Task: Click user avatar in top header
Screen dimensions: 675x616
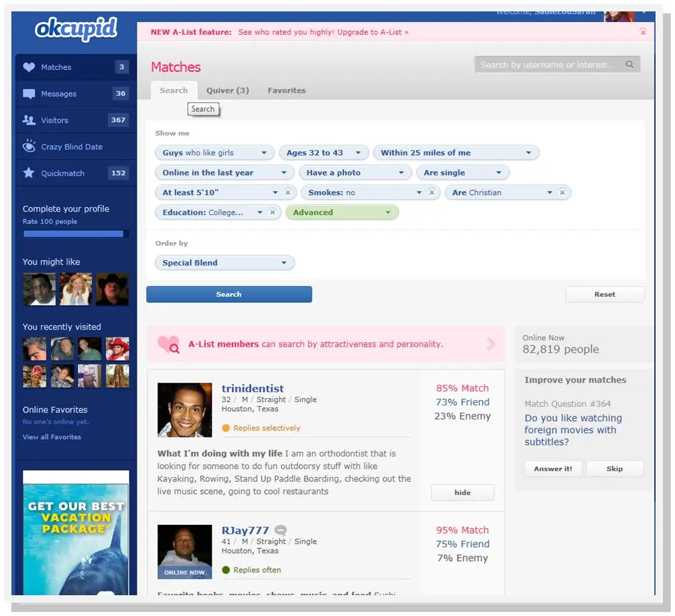Action: pyautogui.click(x=619, y=16)
